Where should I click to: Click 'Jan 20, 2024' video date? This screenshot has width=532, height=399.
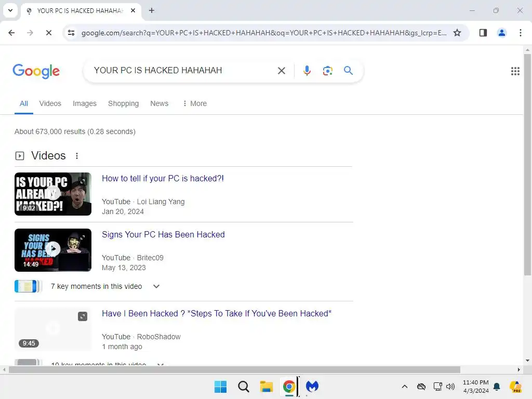click(x=123, y=212)
